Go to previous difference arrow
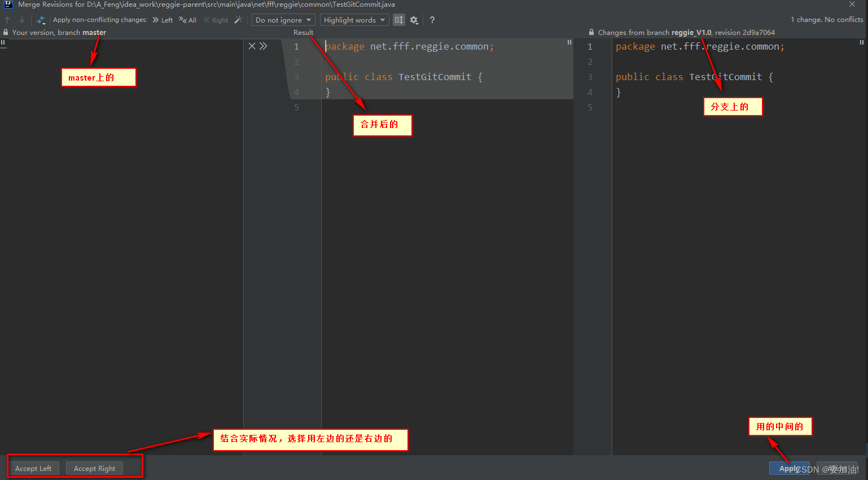 click(7, 20)
